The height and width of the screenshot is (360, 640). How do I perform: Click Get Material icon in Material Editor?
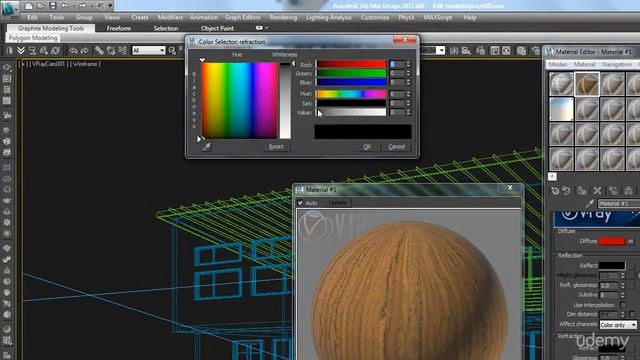pos(555,191)
